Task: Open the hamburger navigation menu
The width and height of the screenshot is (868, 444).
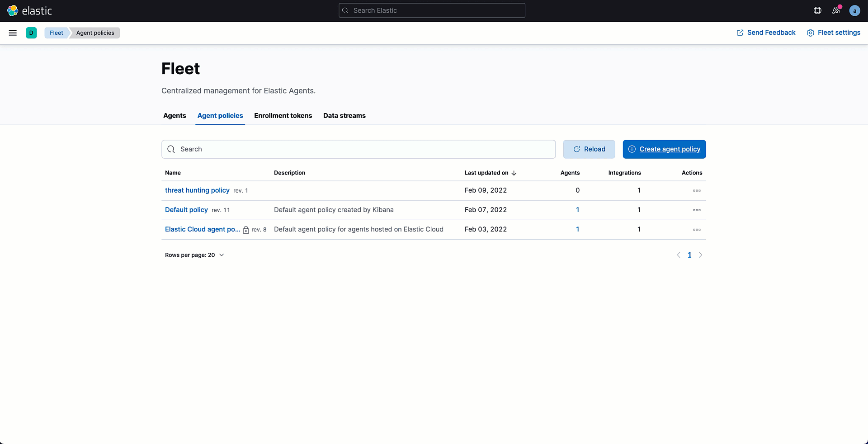Action: point(13,33)
